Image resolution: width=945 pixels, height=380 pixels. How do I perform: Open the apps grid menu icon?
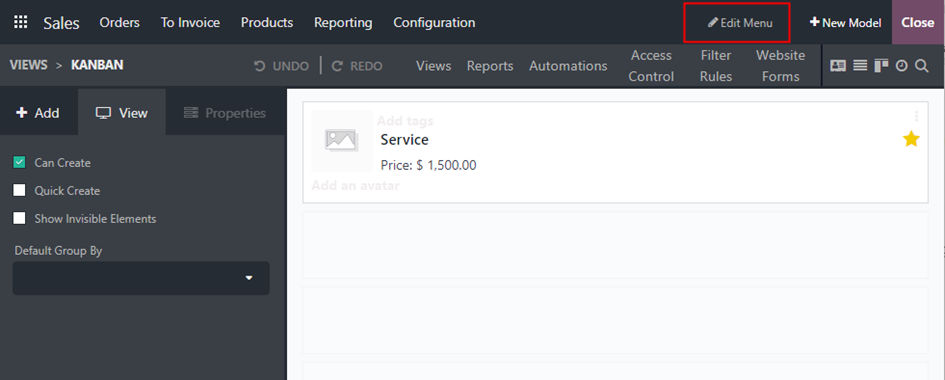20,22
